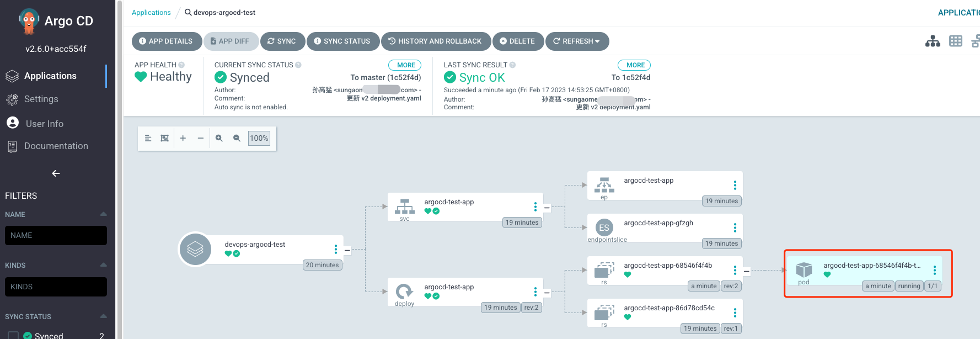Focus the KINDS filter input
This screenshot has width=980, height=339.
(x=56, y=287)
